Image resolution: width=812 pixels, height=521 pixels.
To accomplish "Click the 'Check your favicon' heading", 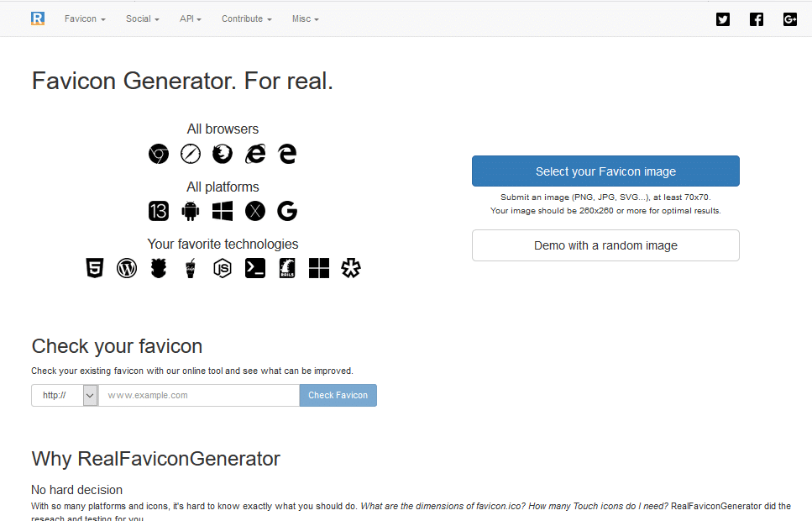I will click(117, 346).
